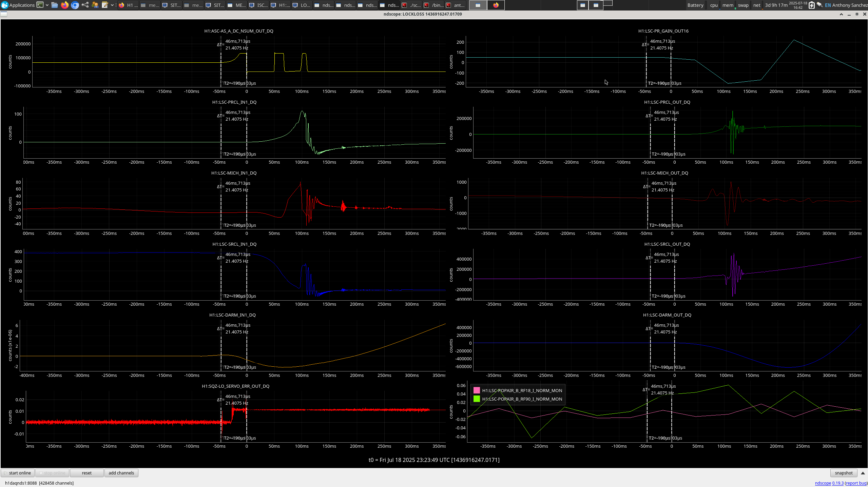Viewport: 868px width, 487px height.
Task: Open the network connection plug icon
Action: pos(820,5)
